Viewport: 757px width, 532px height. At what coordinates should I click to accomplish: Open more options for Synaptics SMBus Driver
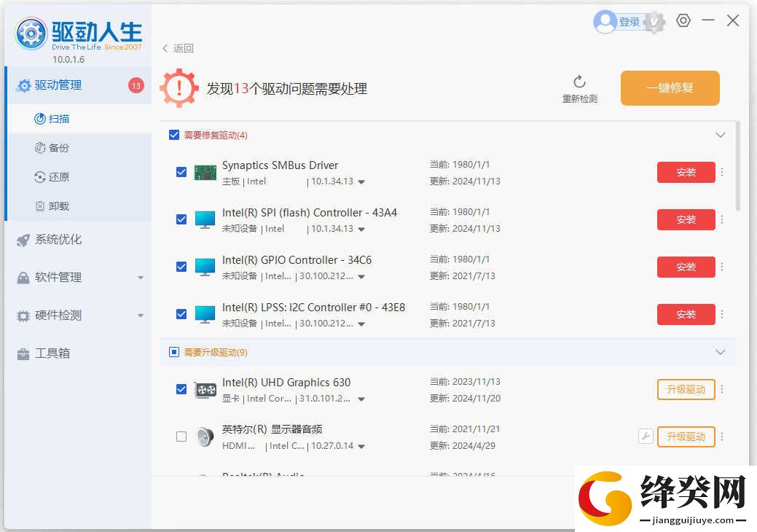[722, 172]
